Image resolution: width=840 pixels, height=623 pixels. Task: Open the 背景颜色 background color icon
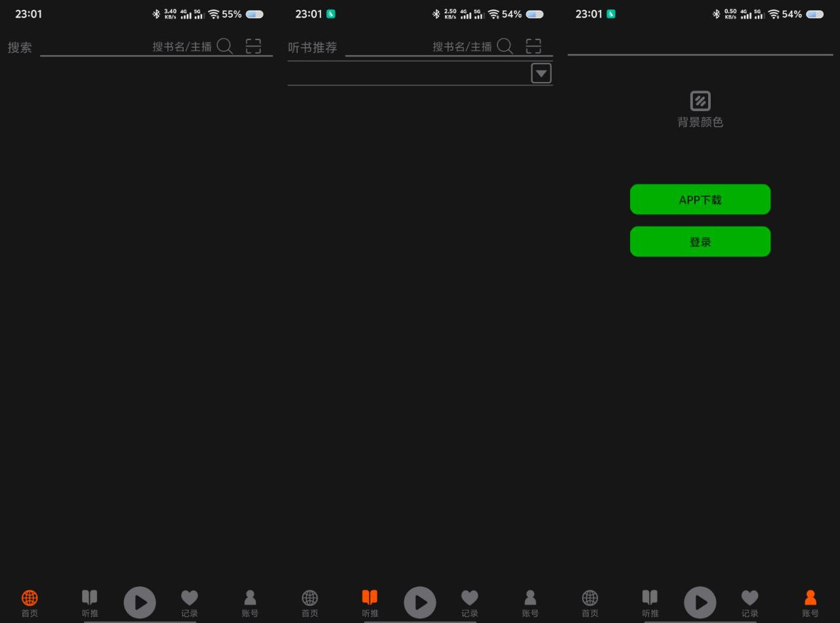click(x=700, y=102)
